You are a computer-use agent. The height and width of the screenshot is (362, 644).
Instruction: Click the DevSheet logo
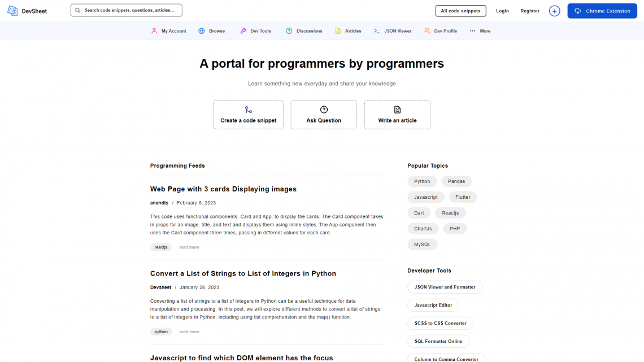27,10
